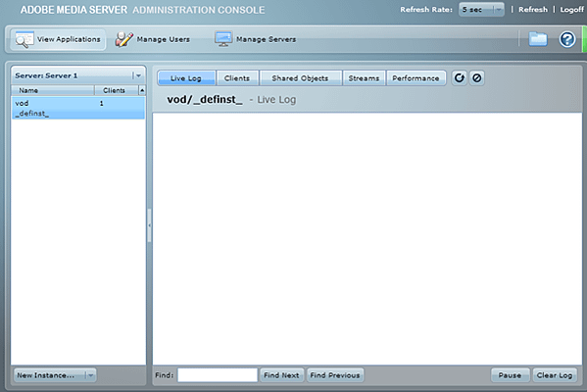Click the Logoff link
The height and width of the screenshot is (392, 587).
[x=571, y=10]
